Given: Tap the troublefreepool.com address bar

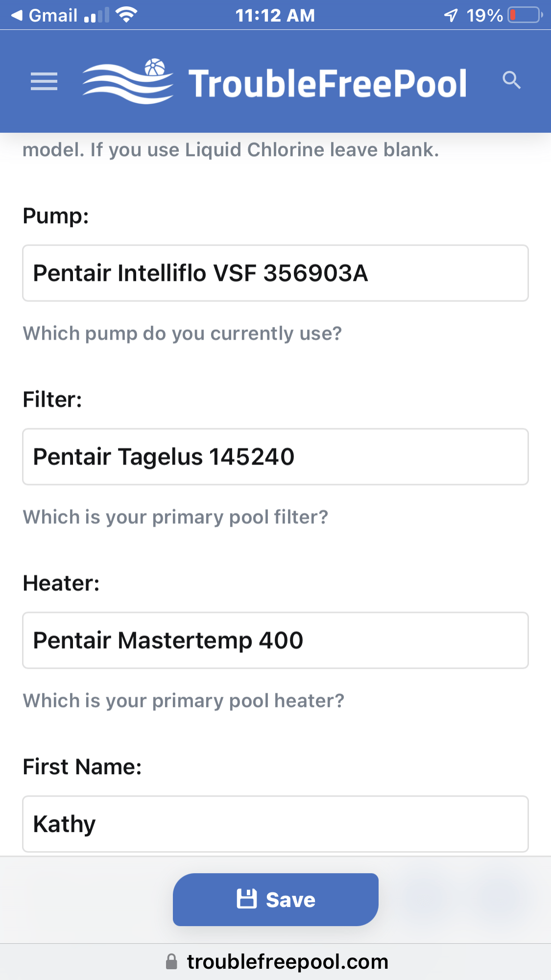Looking at the screenshot, I should [277, 961].
